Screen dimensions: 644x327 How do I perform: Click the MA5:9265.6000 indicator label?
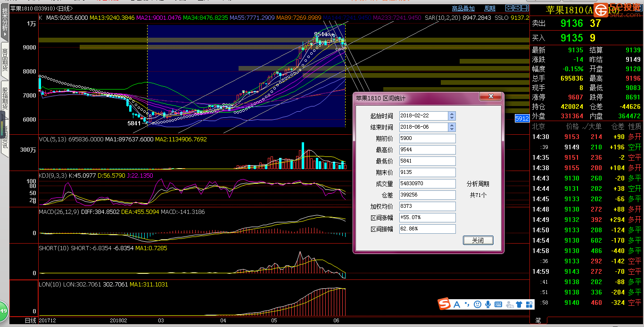(66, 18)
